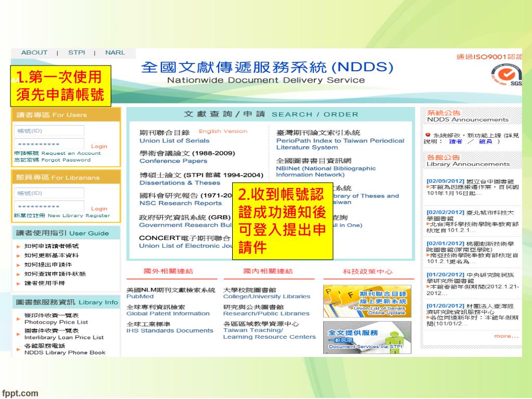Click Login in the For Librarians box
Image resolution: width=532 pixels, height=399 pixels.
[x=99, y=209]
